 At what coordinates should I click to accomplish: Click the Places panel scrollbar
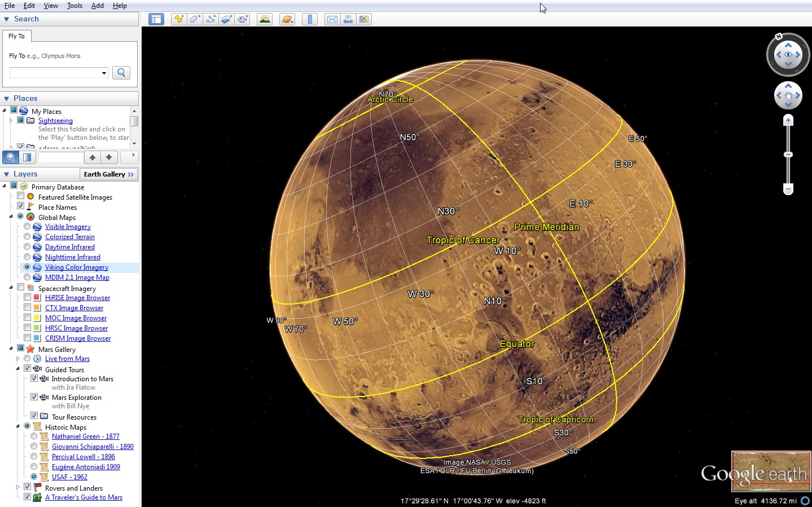[x=135, y=121]
